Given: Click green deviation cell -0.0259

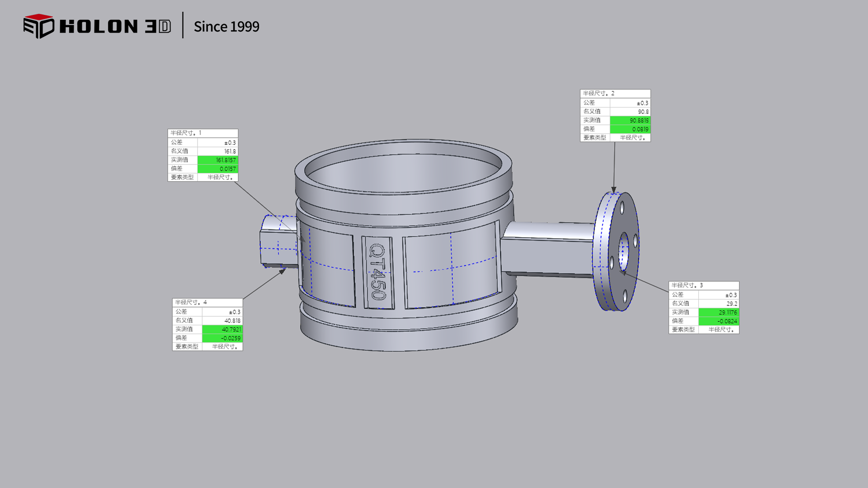Looking at the screenshot, I should tap(222, 338).
